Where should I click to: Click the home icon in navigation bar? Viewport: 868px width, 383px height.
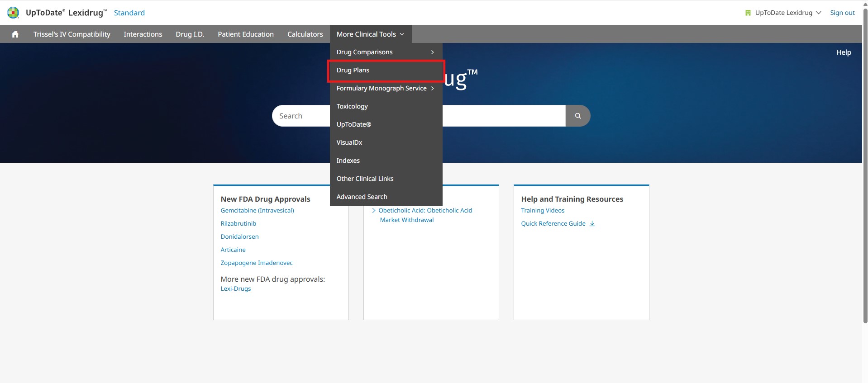pyautogui.click(x=15, y=34)
